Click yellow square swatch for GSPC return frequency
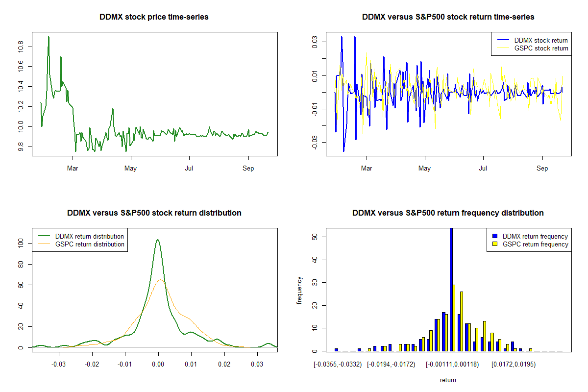Image resolution: width=588 pixels, height=392 pixels. (x=494, y=244)
